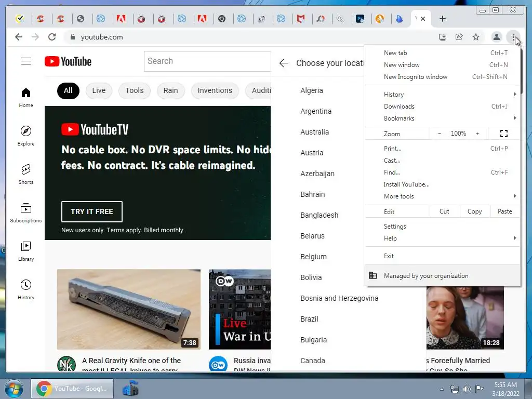Close the active YouTube tab
This screenshot has height=399, width=532.
[x=423, y=19]
